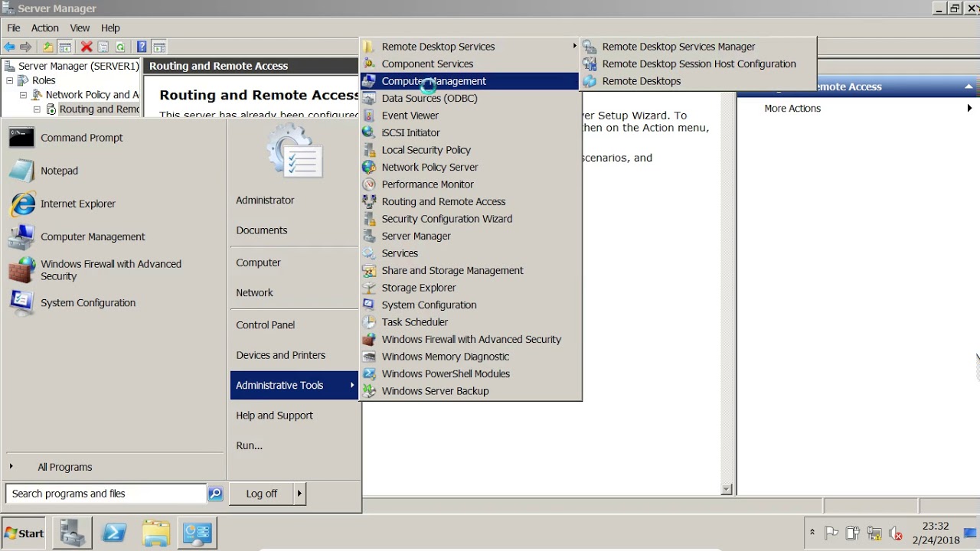980x551 pixels.
Task: Click the Command Prompt icon in Start menu
Action: [x=21, y=138]
